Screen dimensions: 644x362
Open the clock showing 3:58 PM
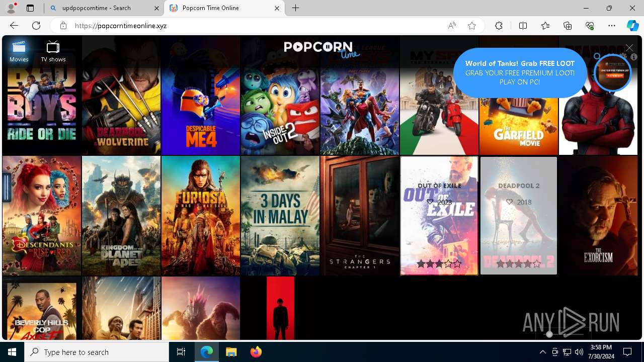[x=601, y=352]
